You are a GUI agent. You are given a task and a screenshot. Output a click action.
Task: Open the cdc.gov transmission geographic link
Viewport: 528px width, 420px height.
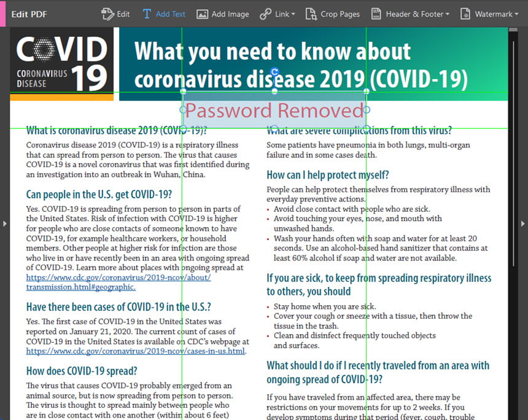pyautogui.click(x=118, y=282)
